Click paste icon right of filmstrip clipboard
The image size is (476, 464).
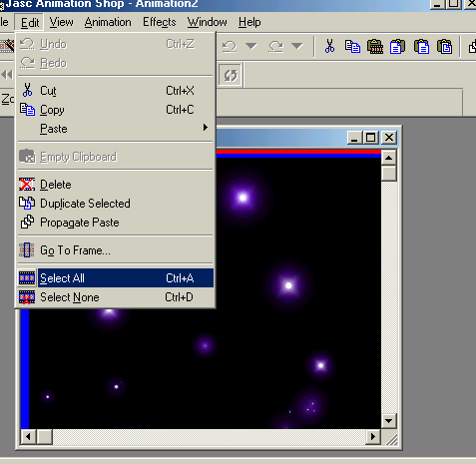click(398, 47)
